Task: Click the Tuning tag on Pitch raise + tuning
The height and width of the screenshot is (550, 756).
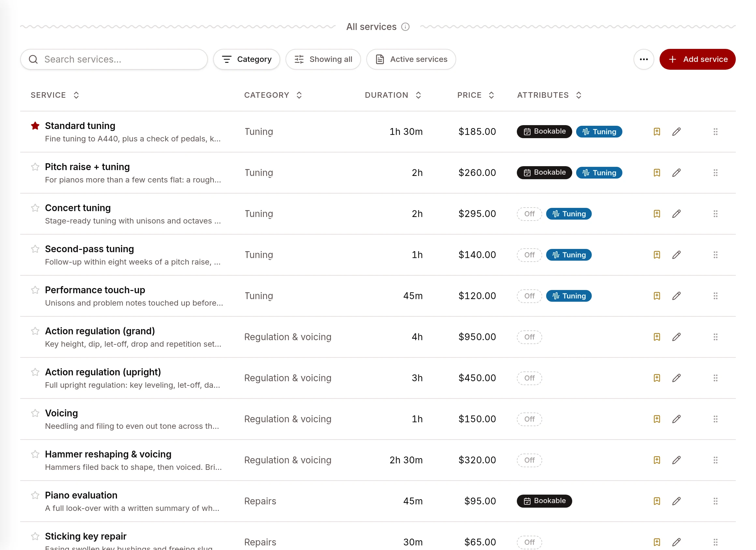Action: click(599, 173)
